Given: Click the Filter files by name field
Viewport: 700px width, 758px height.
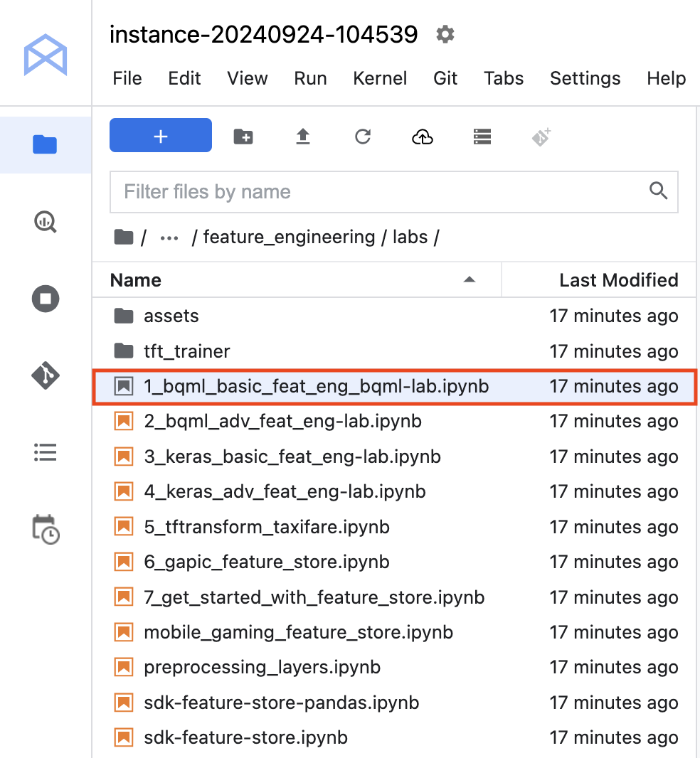Looking at the screenshot, I should pos(377,191).
